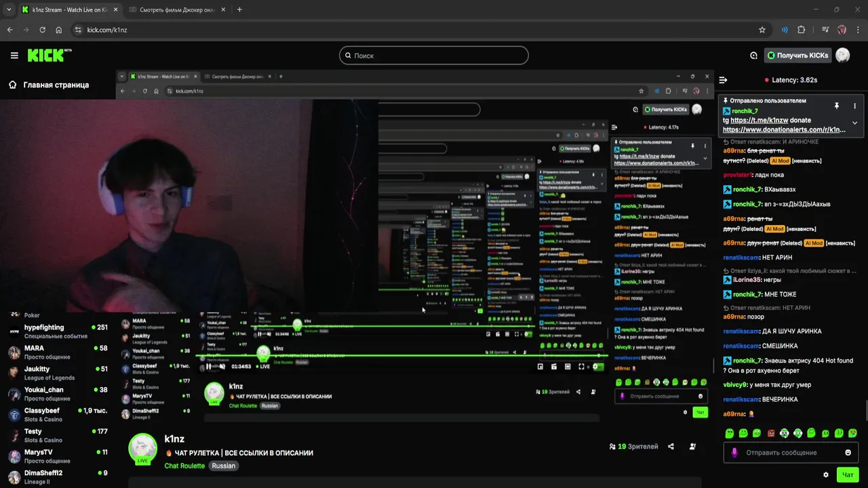Viewport: 868px width, 488px height.
Task: Collapse the chat panel arrow icon
Action: [723, 80]
